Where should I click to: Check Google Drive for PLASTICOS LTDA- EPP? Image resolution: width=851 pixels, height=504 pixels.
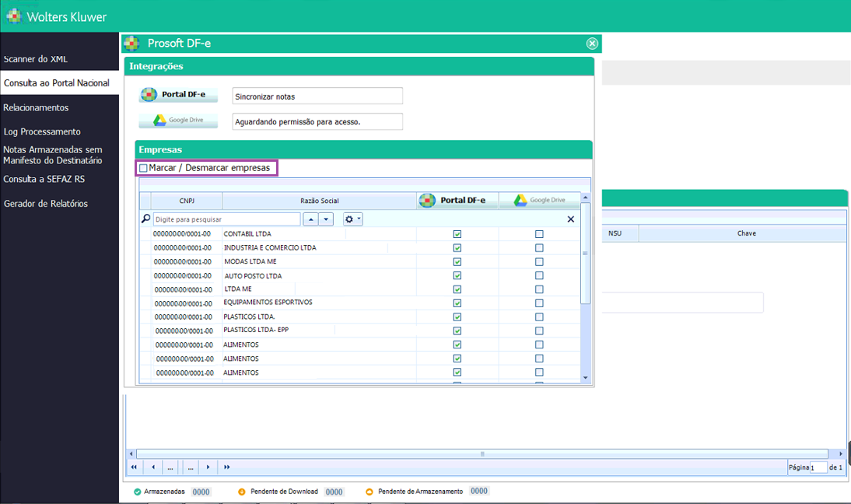click(x=539, y=331)
